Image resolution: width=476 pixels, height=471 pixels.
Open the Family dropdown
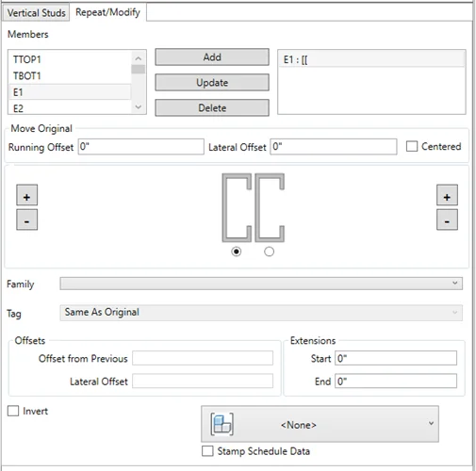(261, 284)
